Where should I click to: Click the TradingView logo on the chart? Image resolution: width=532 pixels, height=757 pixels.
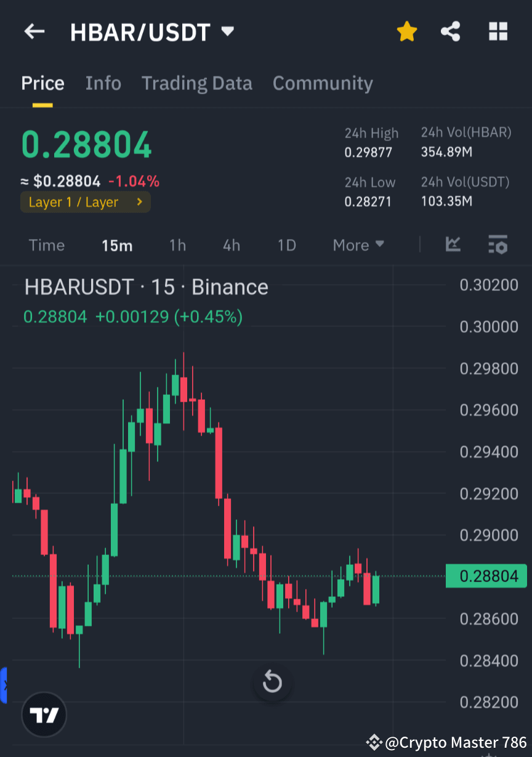click(x=44, y=714)
